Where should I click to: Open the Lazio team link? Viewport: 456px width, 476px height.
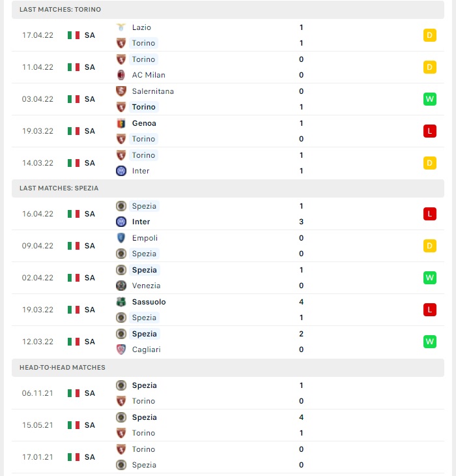tap(141, 27)
